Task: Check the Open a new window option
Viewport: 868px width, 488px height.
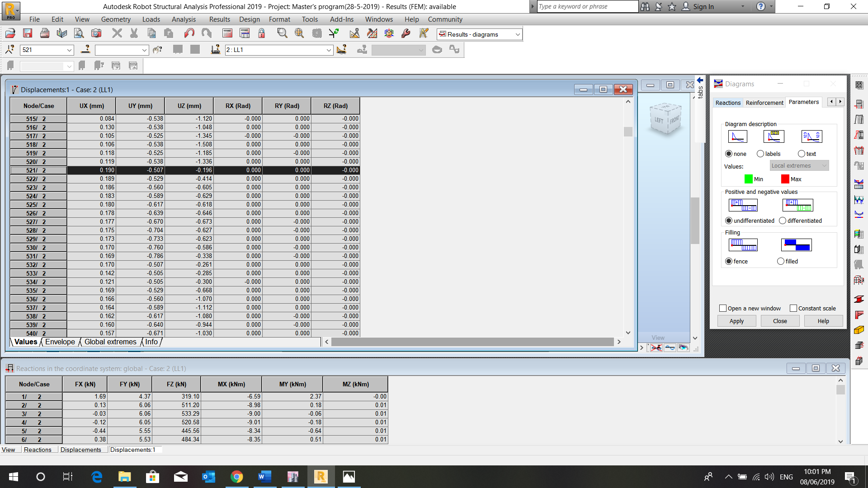Action: point(722,308)
